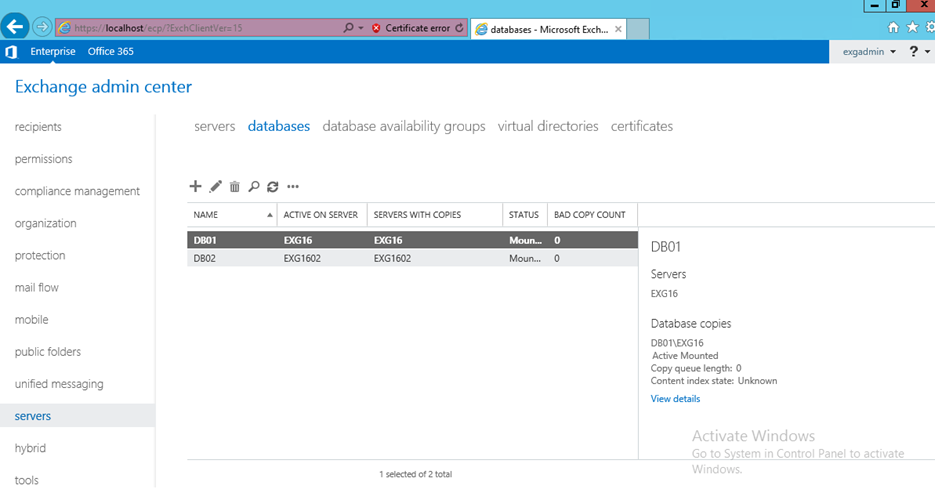935x489 pixels.
Task: Switch to the Office 365 tab
Action: pos(110,51)
